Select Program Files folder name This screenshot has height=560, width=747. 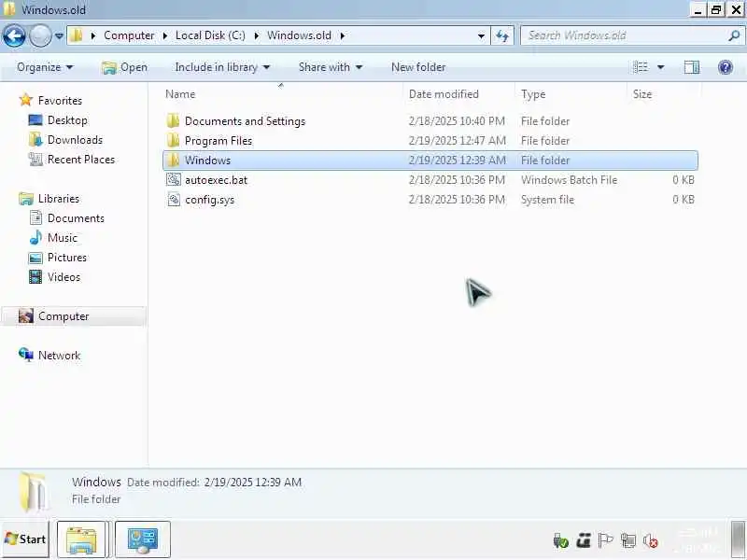tap(218, 141)
